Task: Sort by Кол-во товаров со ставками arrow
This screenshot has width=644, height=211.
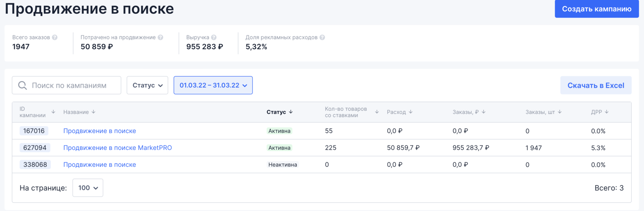Action: point(377,112)
